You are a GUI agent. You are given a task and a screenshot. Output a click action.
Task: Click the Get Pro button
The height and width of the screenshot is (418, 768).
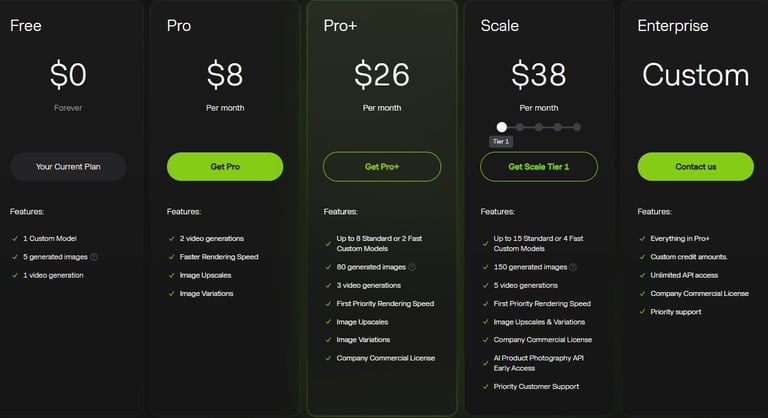coord(225,167)
